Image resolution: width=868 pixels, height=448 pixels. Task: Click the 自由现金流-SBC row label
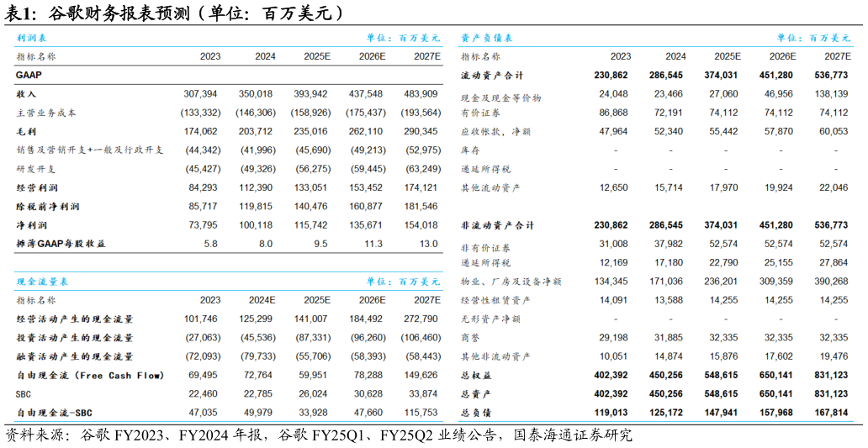(54, 413)
